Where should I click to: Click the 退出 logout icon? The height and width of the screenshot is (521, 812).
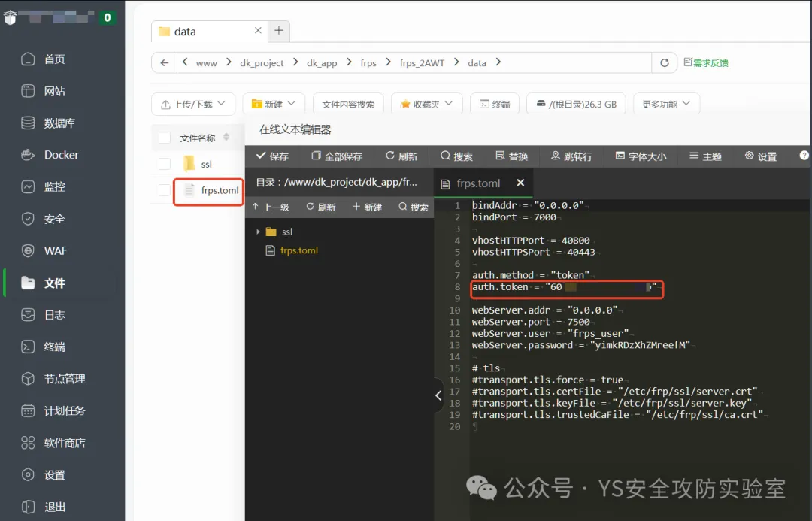tap(28, 507)
